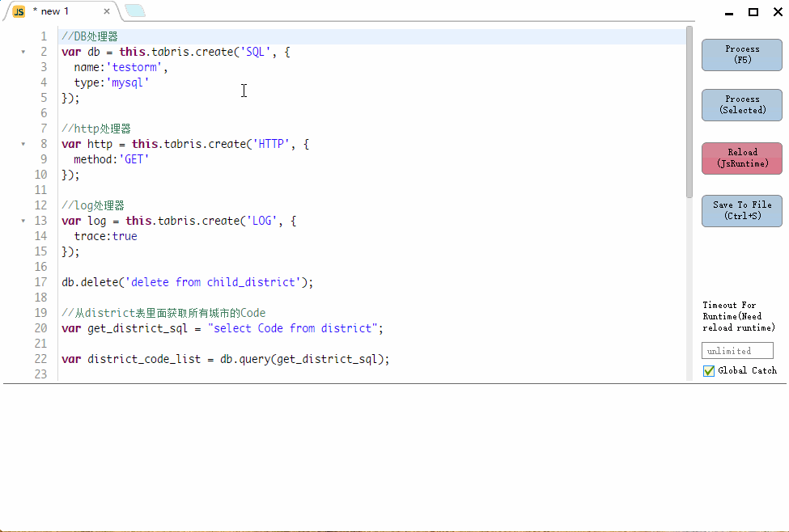Collapse the code fold at line 13
The image size is (789, 532).
[x=23, y=221]
